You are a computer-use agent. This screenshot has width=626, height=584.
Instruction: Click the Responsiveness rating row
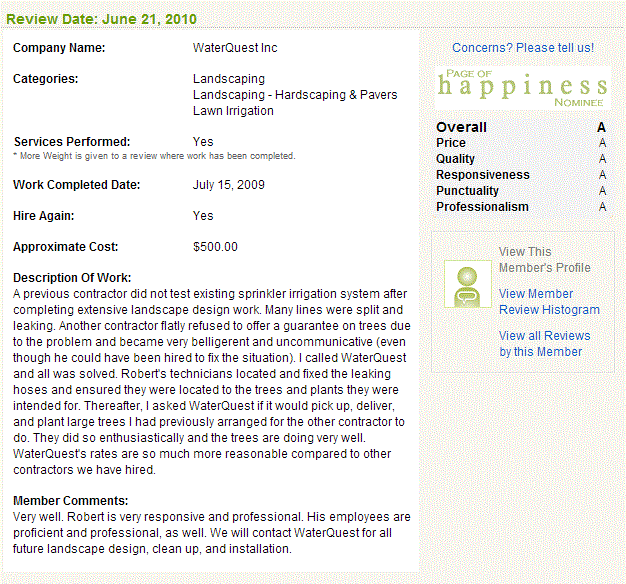pyautogui.click(x=521, y=175)
